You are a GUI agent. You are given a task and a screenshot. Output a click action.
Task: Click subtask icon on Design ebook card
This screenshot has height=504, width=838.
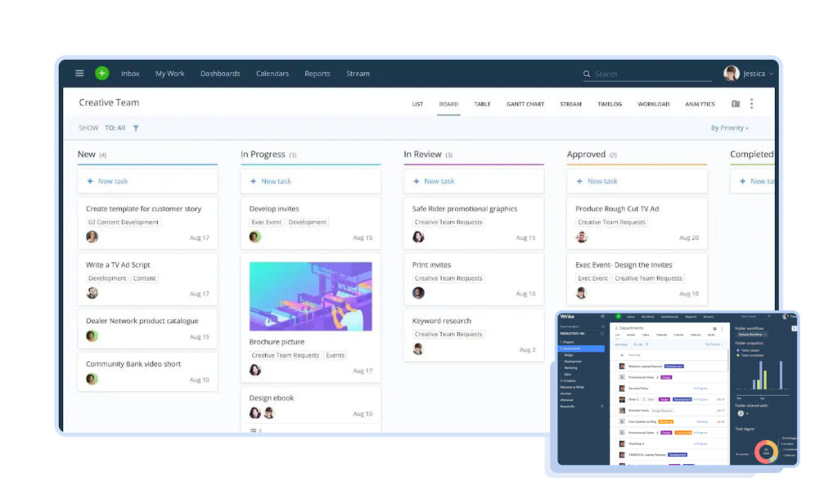click(255, 430)
